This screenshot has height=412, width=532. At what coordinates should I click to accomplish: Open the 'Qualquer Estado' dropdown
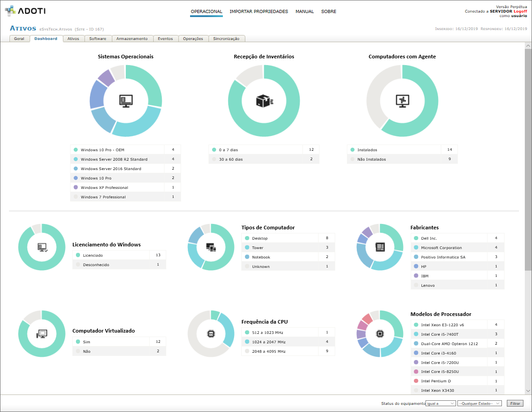click(479, 403)
